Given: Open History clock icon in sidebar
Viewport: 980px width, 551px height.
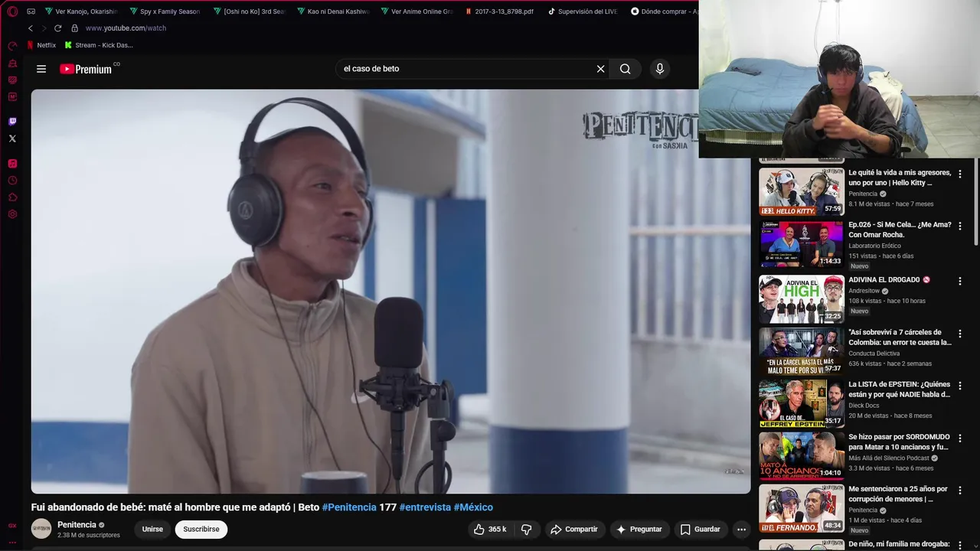Looking at the screenshot, I should [x=12, y=181].
